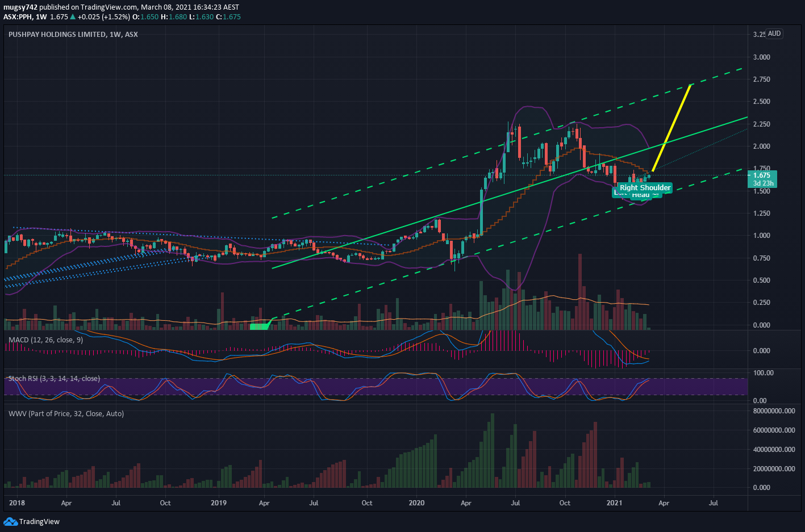Click the 0.500 price axis label

click(761, 280)
